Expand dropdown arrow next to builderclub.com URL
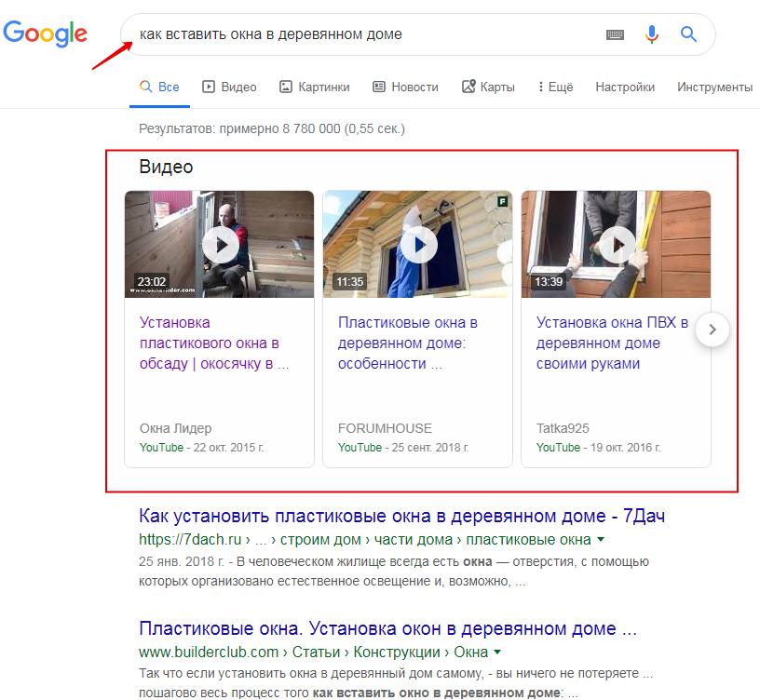The height and width of the screenshot is (700, 760). [x=497, y=652]
